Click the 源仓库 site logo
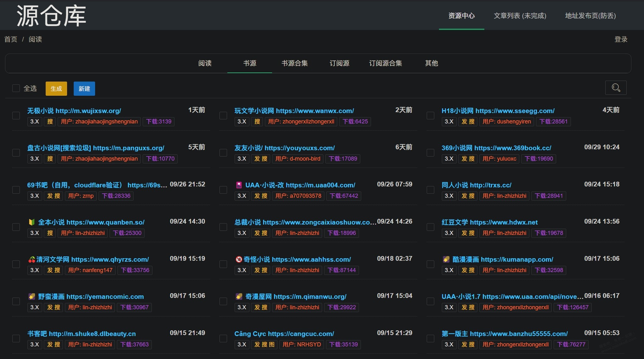The height and width of the screenshot is (359, 644). (x=51, y=16)
